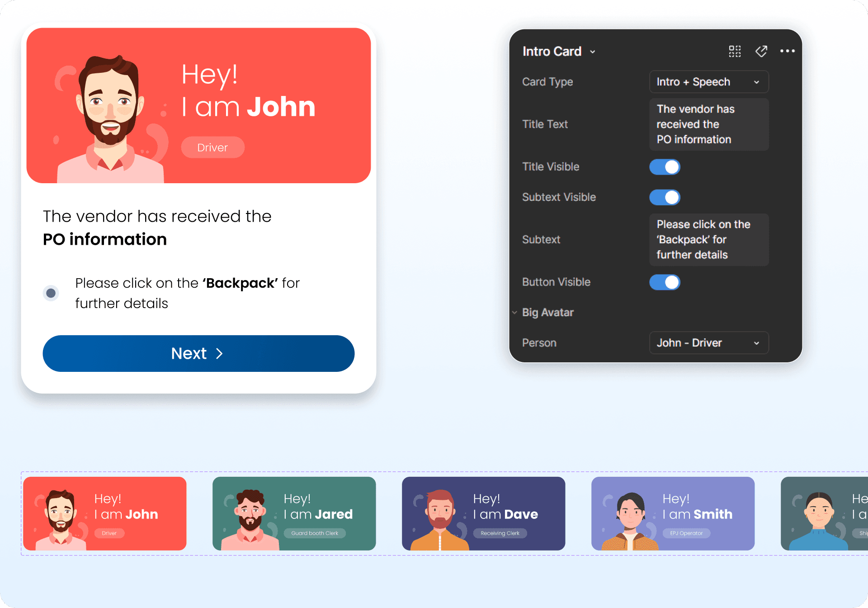Click John's large avatar illustration
Viewport: 868px width, 608px height.
pos(110,119)
